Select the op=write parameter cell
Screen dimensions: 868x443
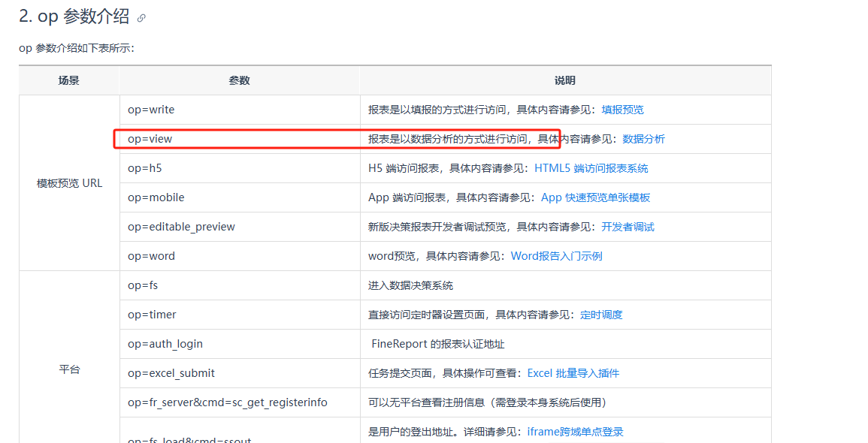[240, 110]
